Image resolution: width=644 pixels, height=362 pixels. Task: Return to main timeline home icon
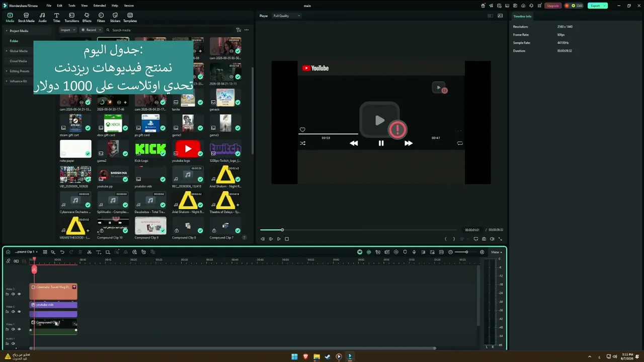[x=8, y=252]
